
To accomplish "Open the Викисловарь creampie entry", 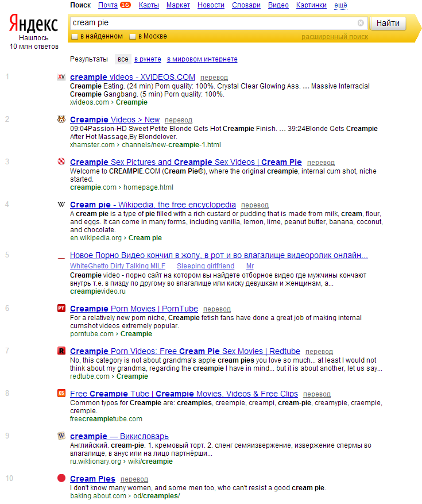I will coord(119,436).
